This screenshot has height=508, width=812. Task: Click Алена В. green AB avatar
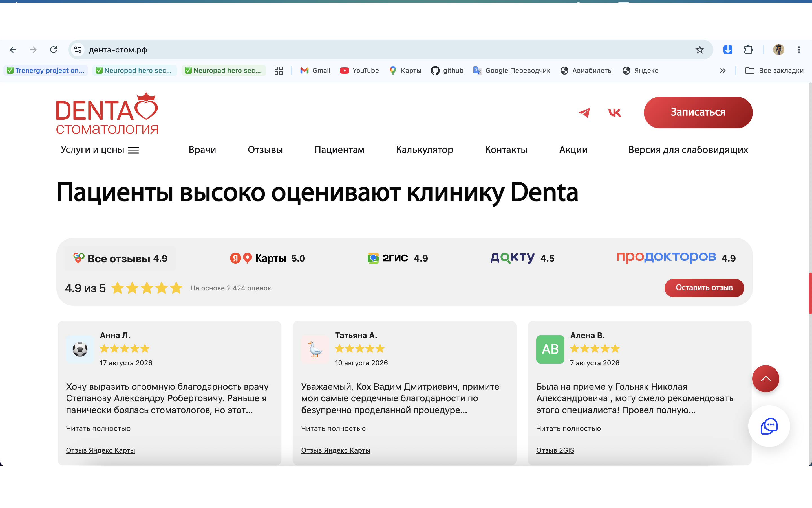pos(550,349)
